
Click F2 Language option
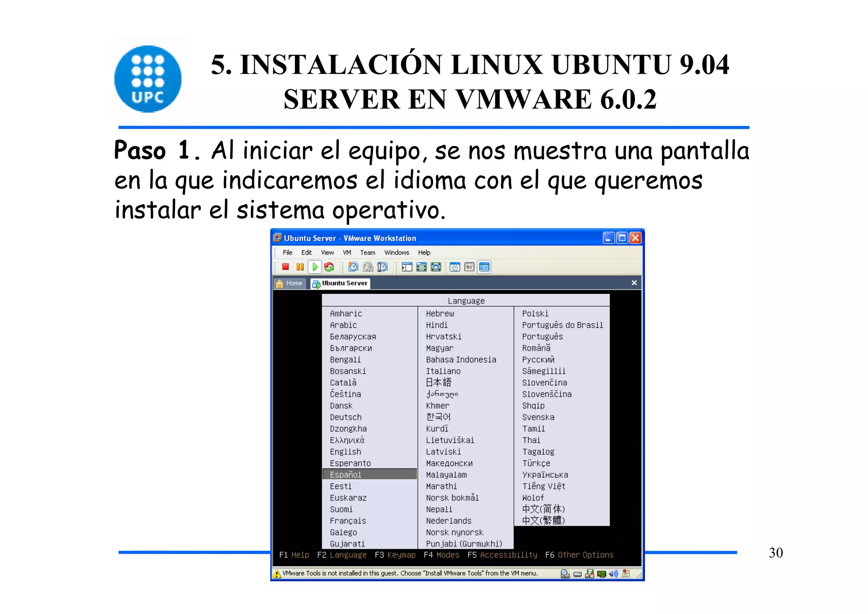coord(342,555)
